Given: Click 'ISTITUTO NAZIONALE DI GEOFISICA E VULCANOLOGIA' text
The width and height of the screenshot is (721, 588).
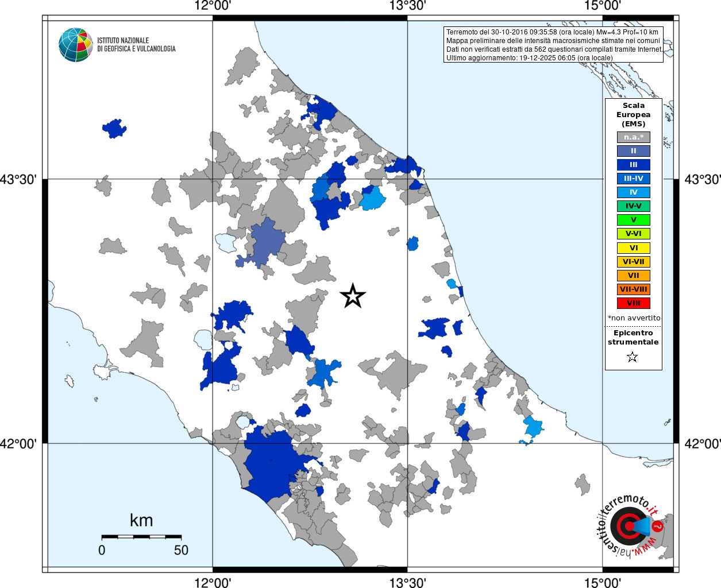Looking at the screenshot, I should coord(137,45).
